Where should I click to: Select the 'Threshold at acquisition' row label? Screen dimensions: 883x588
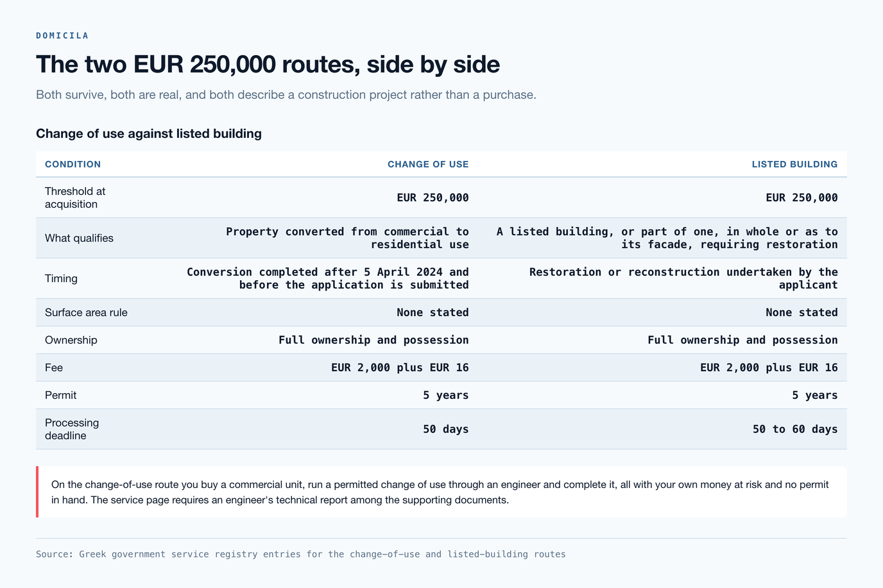pos(75,197)
